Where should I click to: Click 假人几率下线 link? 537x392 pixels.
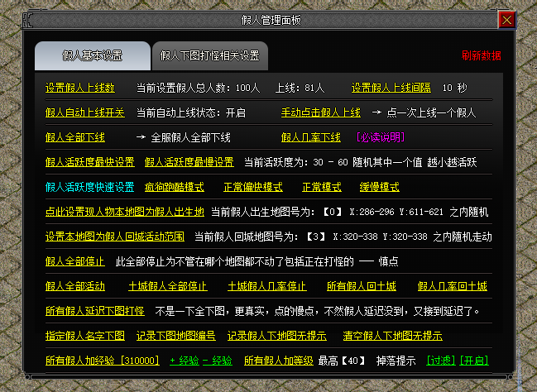311,137
